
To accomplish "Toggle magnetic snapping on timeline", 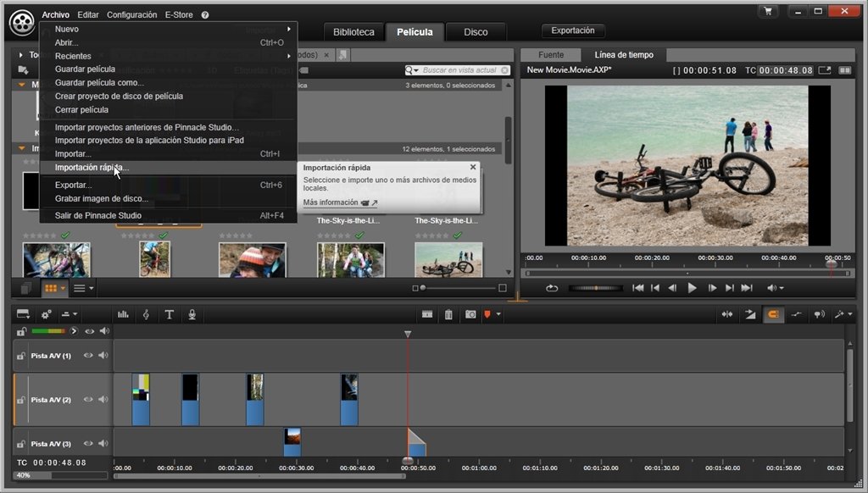I will pyautogui.click(x=773, y=314).
